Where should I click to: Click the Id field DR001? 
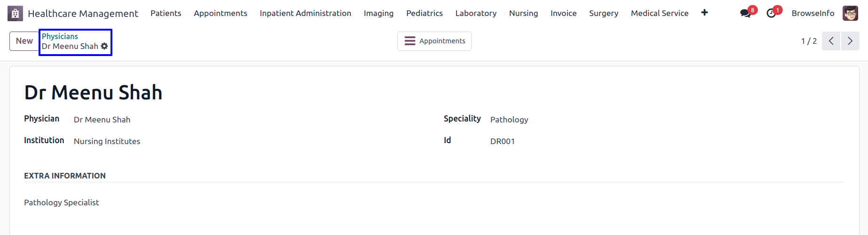(x=502, y=141)
